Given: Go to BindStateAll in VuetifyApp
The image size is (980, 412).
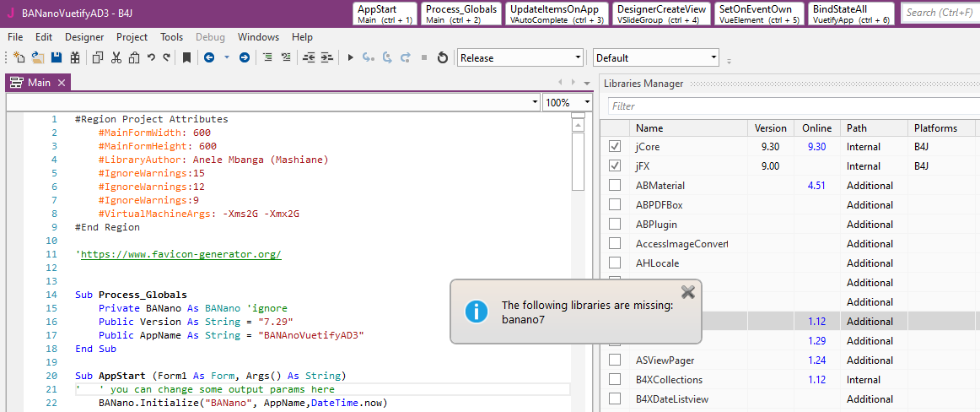Looking at the screenshot, I should point(852,14).
